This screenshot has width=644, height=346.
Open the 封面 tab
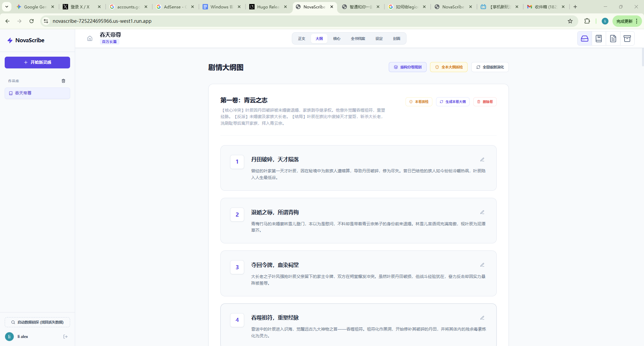[x=396, y=38]
